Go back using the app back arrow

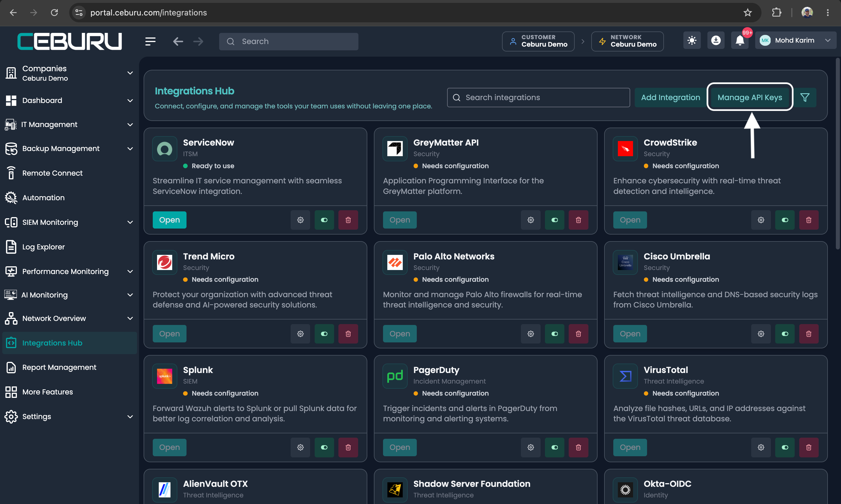178,41
